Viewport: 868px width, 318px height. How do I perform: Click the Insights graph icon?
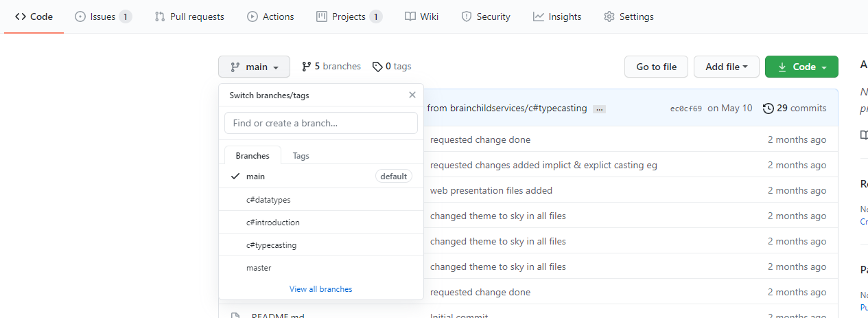click(539, 16)
